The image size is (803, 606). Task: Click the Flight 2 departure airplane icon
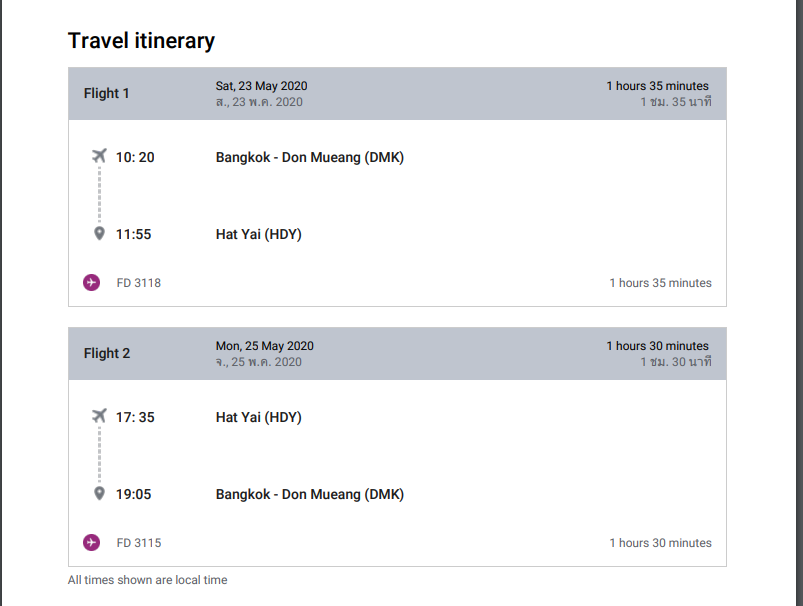point(98,416)
